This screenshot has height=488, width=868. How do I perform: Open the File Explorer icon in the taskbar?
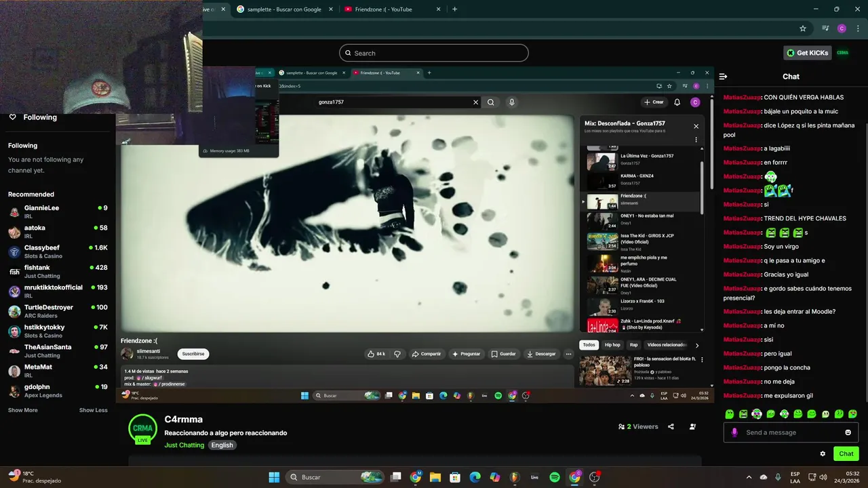435,477
